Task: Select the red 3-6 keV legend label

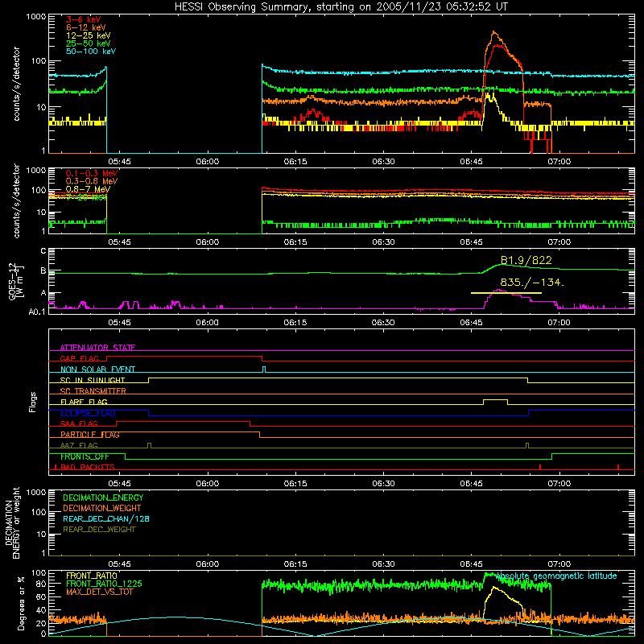Action: click(x=84, y=19)
